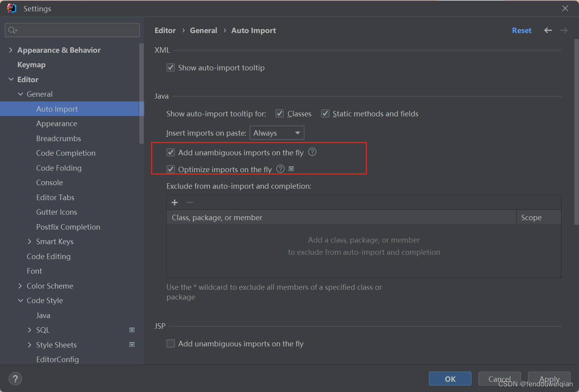
Task: Click the settings tree scrollbar
Action: [142, 94]
